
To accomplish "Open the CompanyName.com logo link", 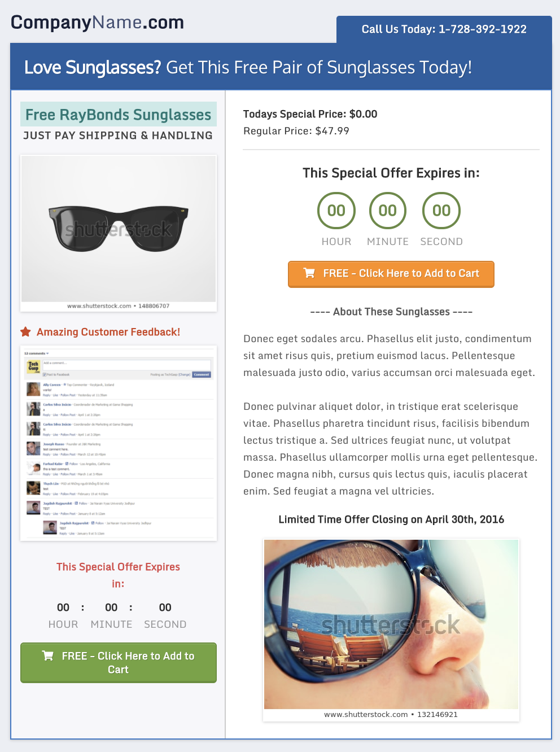I will click(98, 23).
